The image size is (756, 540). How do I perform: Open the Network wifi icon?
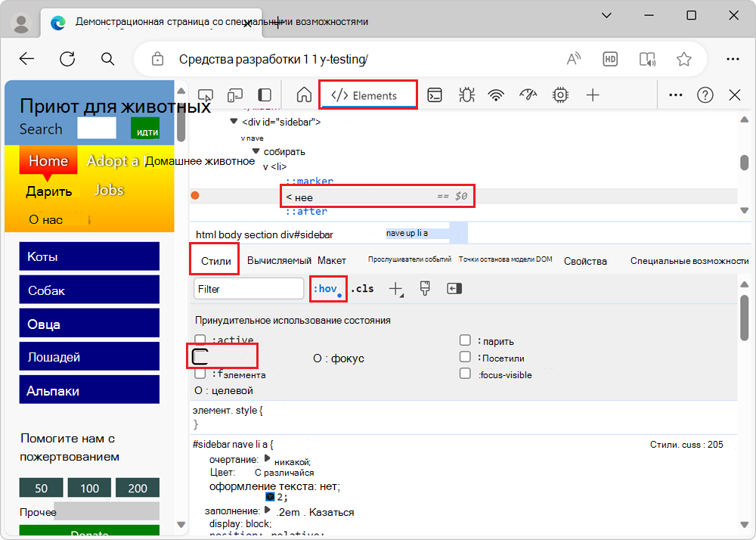(496, 95)
